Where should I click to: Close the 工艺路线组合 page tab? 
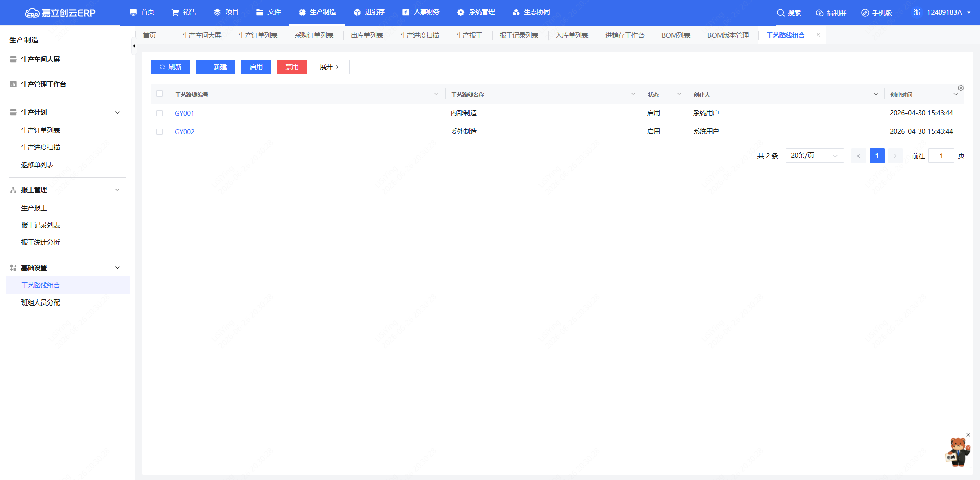818,35
